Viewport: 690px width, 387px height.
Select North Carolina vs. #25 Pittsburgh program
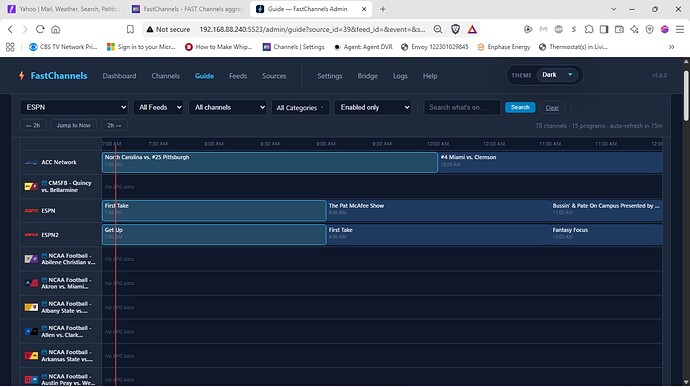tap(270, 162)
